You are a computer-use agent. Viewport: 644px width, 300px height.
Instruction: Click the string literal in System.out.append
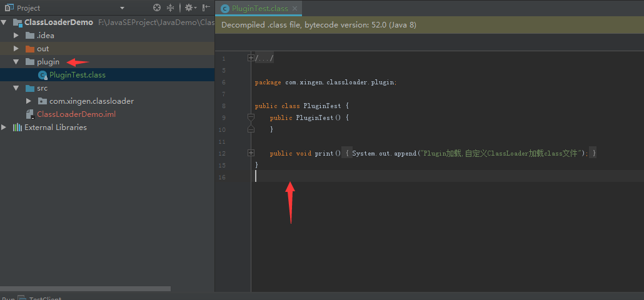point(501,154)
